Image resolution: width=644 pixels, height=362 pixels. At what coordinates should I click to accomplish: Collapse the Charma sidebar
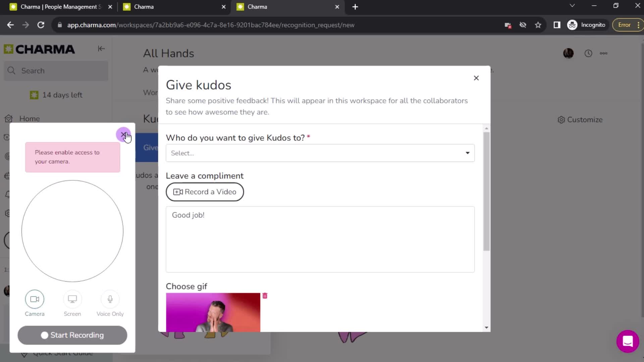(x=101, y=49)
